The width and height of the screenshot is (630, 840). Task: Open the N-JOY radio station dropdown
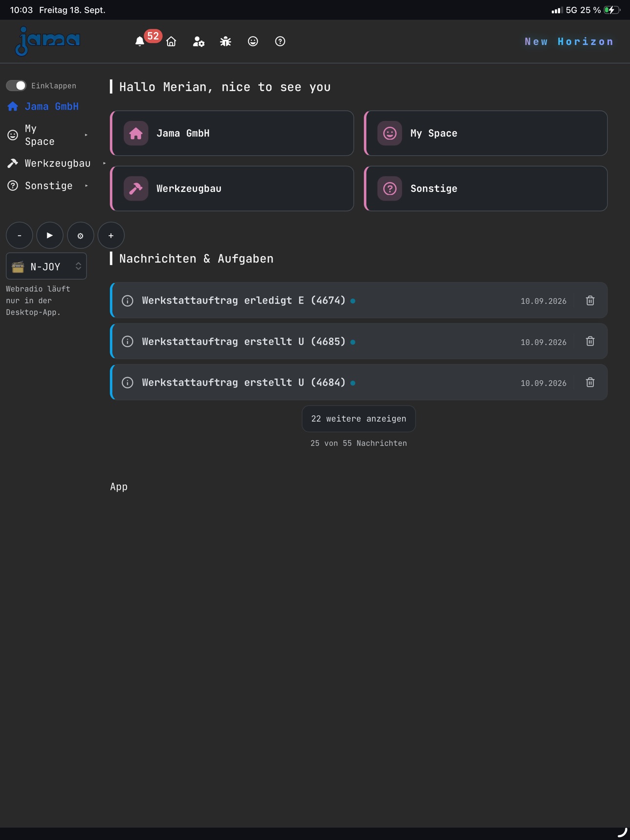(x=46, y=266)
